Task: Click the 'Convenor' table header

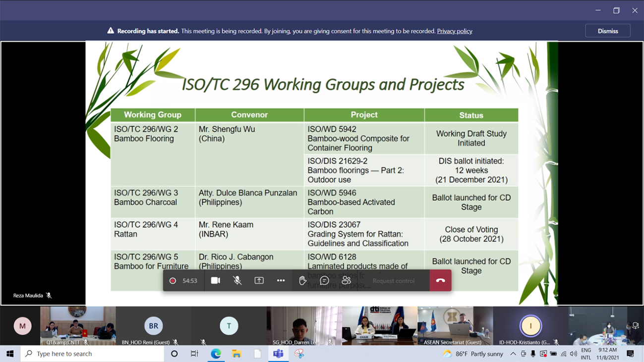Action: pos(249,114)
